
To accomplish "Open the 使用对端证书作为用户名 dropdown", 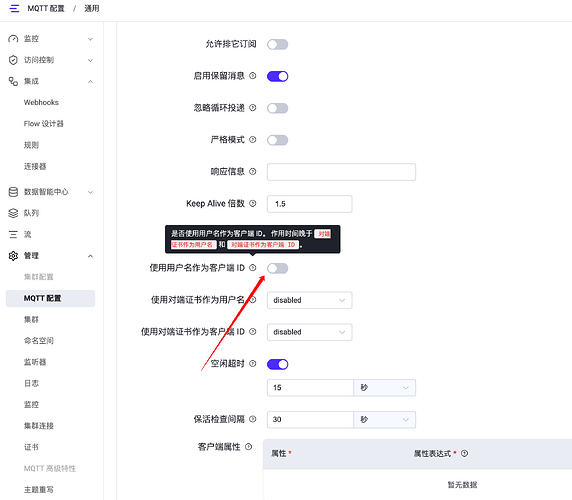I will coord(309,300).
